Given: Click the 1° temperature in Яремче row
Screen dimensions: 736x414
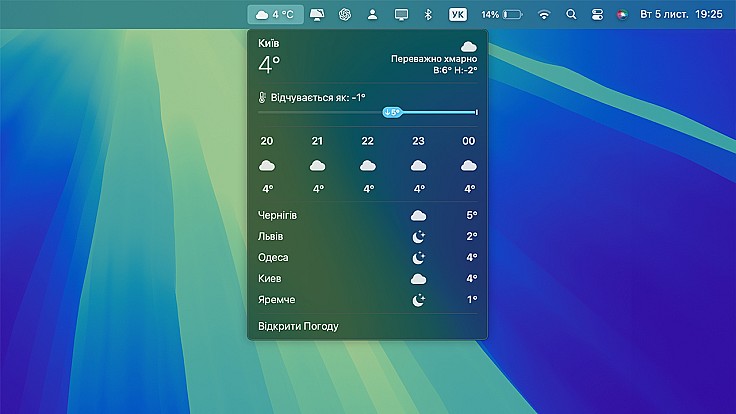Looking at the screenshot, I should [472, 299].
